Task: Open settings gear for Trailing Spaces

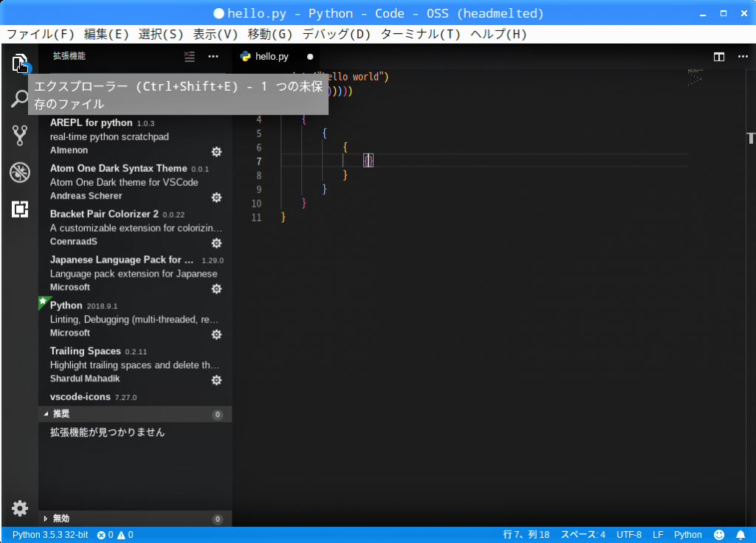Action: [x=216, y=380]
